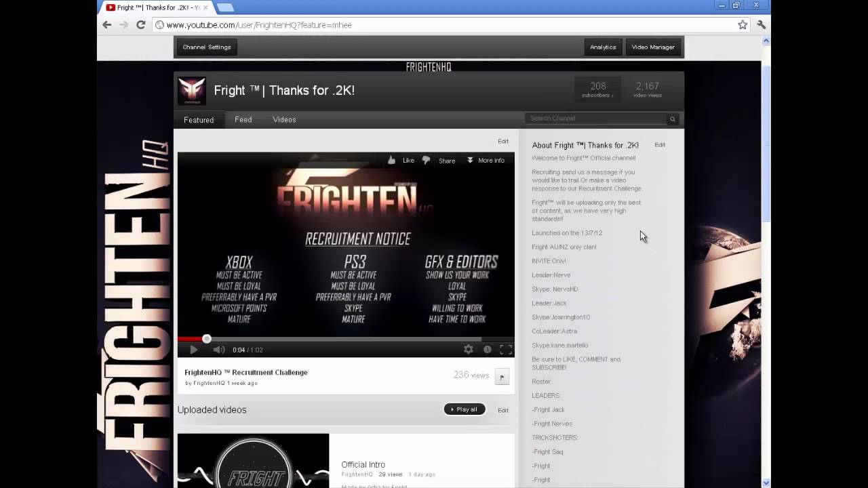868x488 pixels.
Task: Click the 'INVITE Only!' text
Action: pyautogui.click(x=549, y=261)
